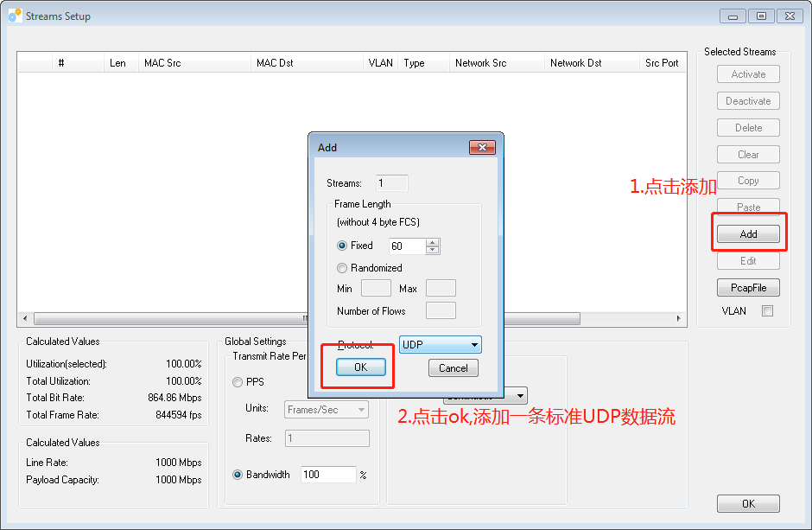Select the Fixed frame length option
Image resolution: width=812 pixels, height=530 pixels.
pyautogui.click(x=342, y=246)
